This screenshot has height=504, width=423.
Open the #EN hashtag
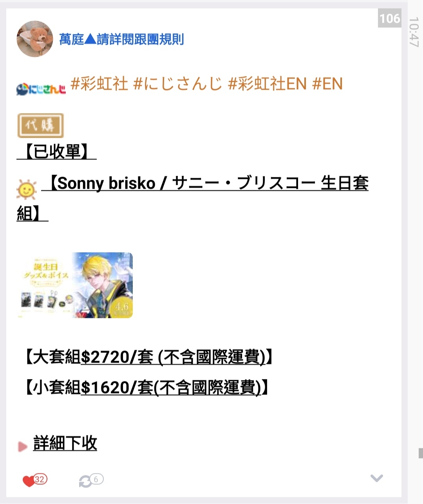pyautogui.click(x=327, y=84)
